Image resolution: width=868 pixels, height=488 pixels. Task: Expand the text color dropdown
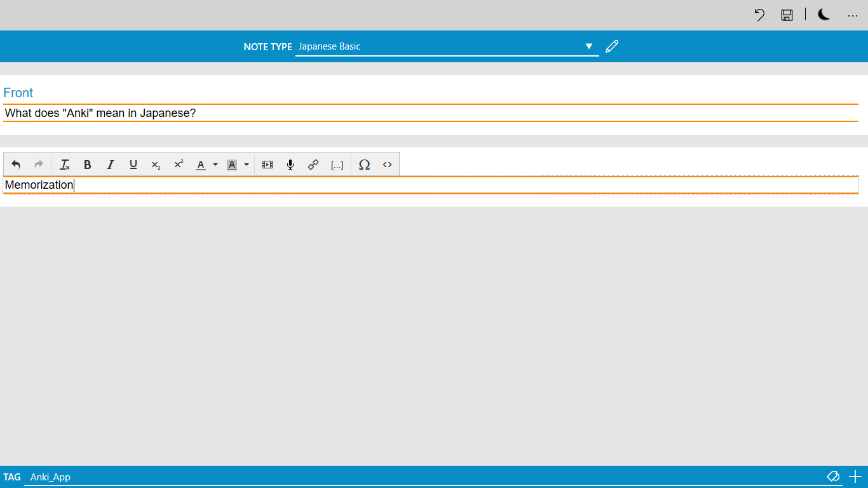pyautogui.click(x=215, y=165)
